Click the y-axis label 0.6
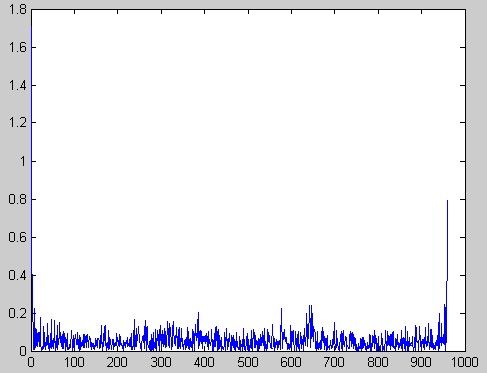Image resolution: width=487 pixels, height=373 pixels. click(18, 237)
